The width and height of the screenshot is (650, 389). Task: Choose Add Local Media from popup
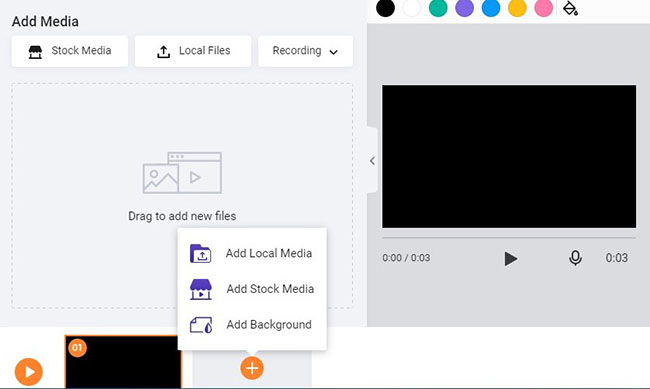pos(252,253)
